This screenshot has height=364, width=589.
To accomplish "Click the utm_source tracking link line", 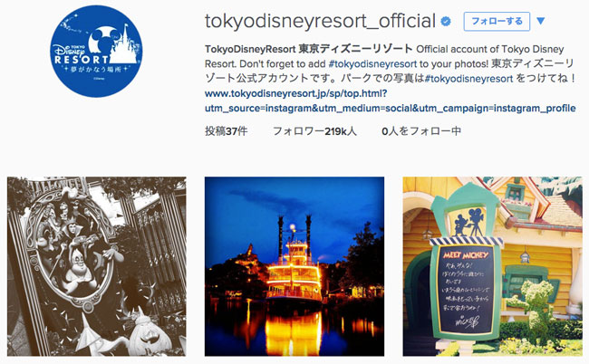I will pos(390,109).
